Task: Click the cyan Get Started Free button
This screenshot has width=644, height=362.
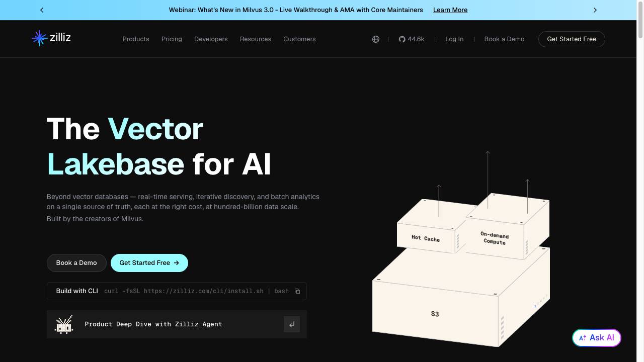Action: 149,263
